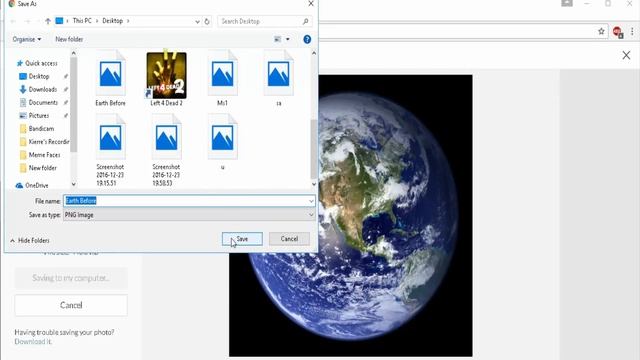
Task: Select Screenshot 2016-12-23 19.15.51 file
Action: [x=110, y=150]
